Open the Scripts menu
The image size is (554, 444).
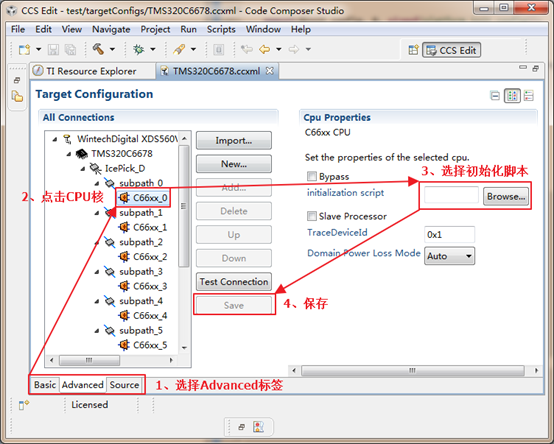(x=221, y=29)
